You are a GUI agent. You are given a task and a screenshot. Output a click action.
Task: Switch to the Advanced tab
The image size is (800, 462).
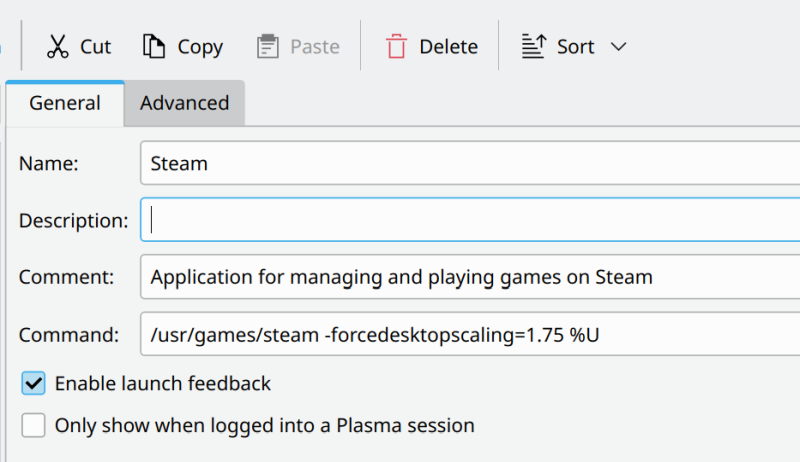point(184,102)
